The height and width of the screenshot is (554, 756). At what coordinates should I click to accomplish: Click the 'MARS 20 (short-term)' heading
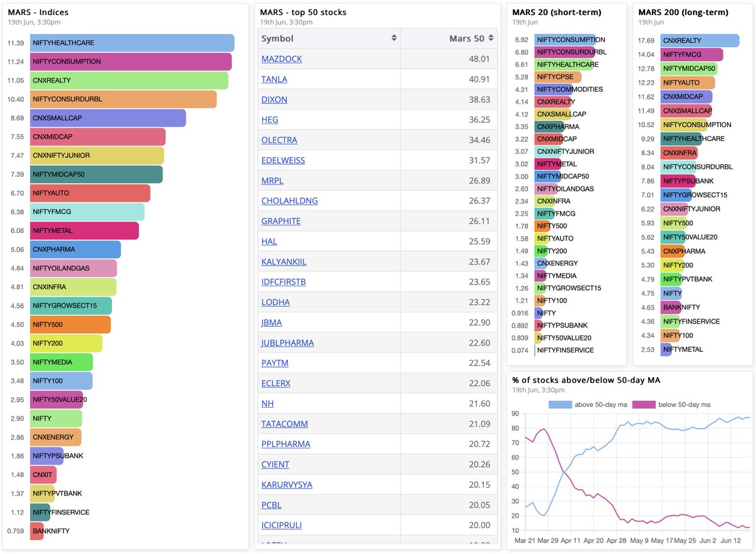tap(557, 12)
